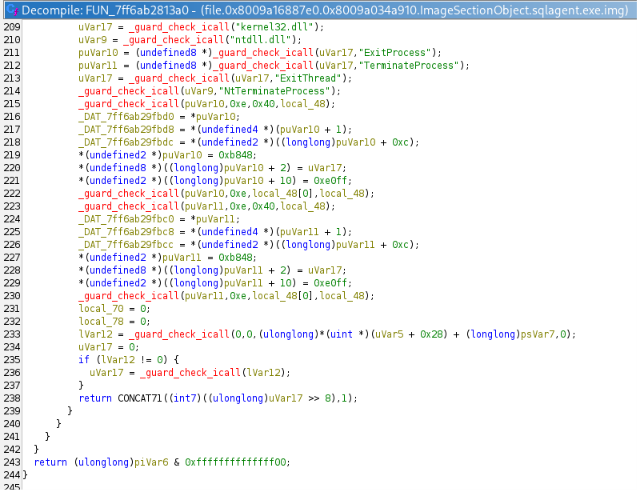Click line number 243 in the margin
637x490 pixels.
pos(12,462)
